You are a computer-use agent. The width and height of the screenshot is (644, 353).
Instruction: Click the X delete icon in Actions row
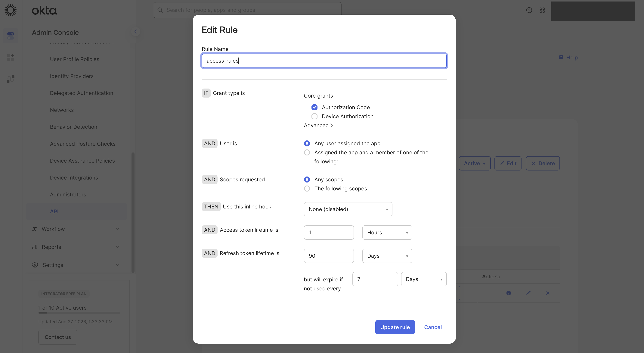[548, 293]
